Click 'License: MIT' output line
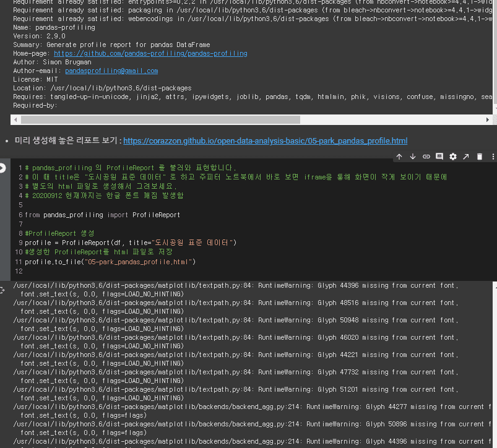 (x=35, y=80)
